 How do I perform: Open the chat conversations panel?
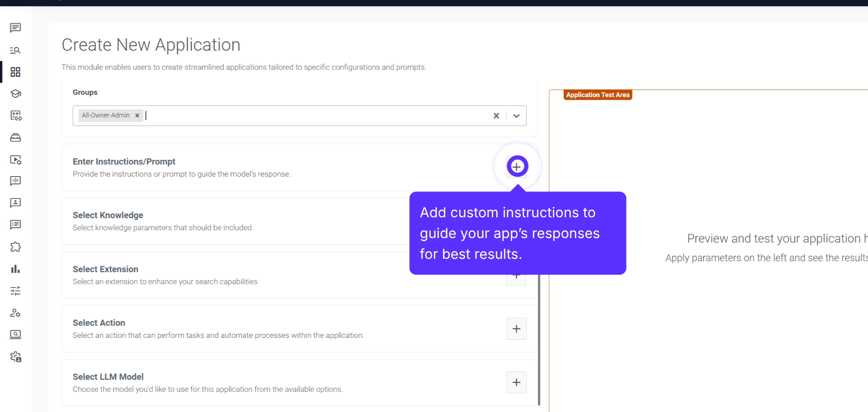point(15,28)
